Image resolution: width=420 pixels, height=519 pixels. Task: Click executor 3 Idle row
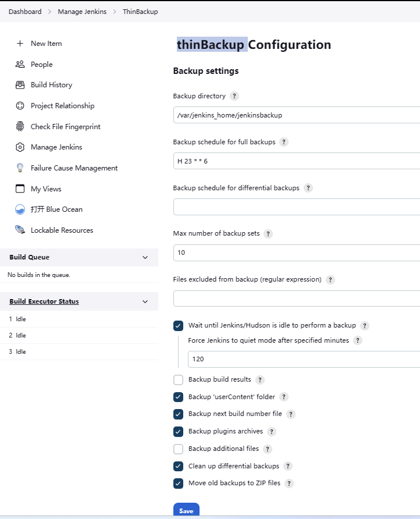coord(79,352)
